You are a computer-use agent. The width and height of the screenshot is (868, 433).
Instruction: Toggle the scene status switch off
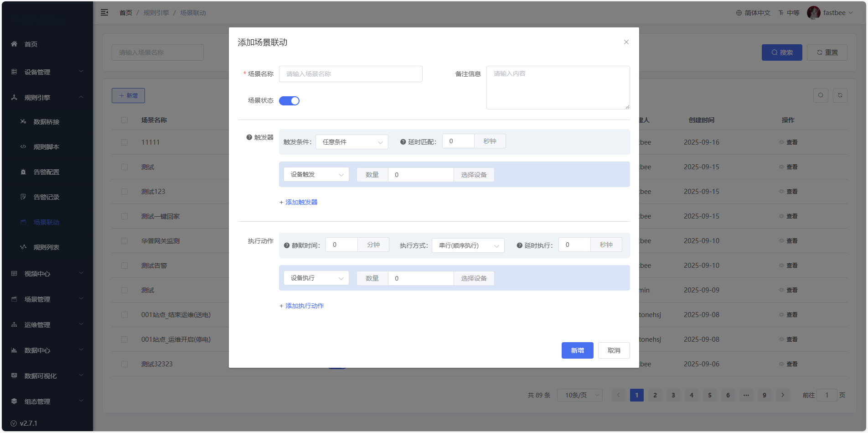[x=289, y=101]
